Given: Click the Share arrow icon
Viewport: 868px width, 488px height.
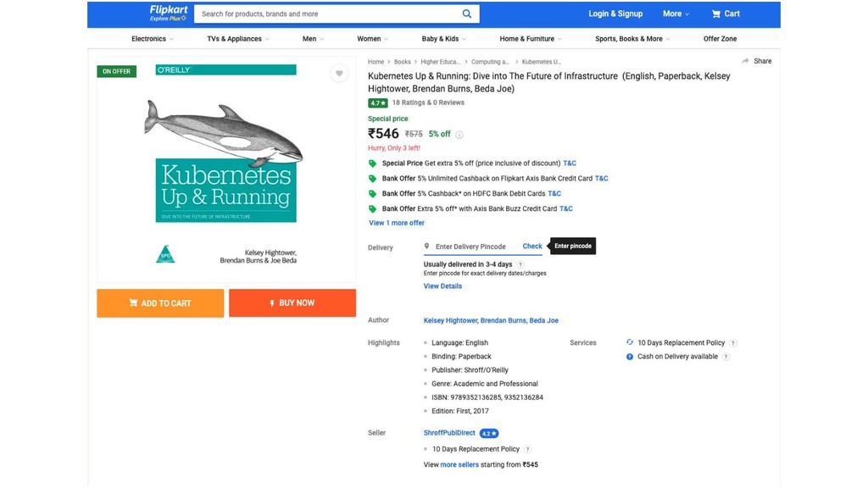Looking at the screenshot, I should pos(745,61).
